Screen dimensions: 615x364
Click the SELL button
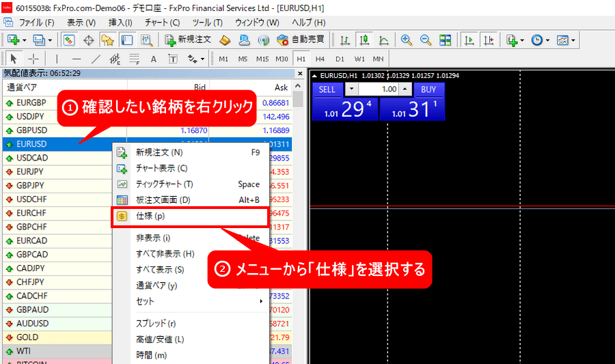[327, 89]
